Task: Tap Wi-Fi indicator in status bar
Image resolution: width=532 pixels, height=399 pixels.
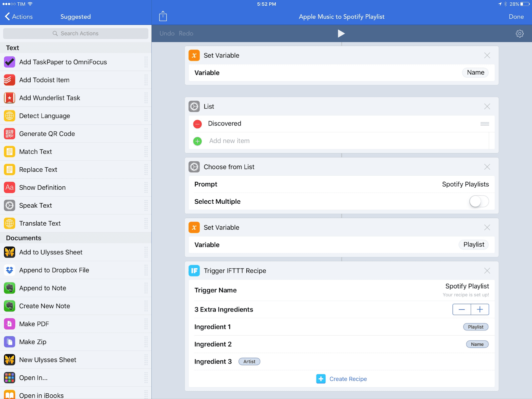Action: tap(30, 4)
